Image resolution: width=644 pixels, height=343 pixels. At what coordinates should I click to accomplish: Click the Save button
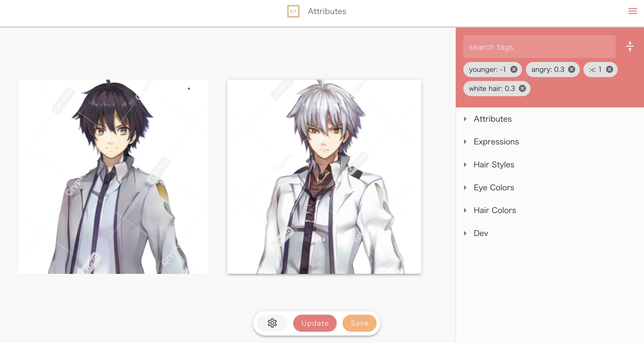click(359, 323)
